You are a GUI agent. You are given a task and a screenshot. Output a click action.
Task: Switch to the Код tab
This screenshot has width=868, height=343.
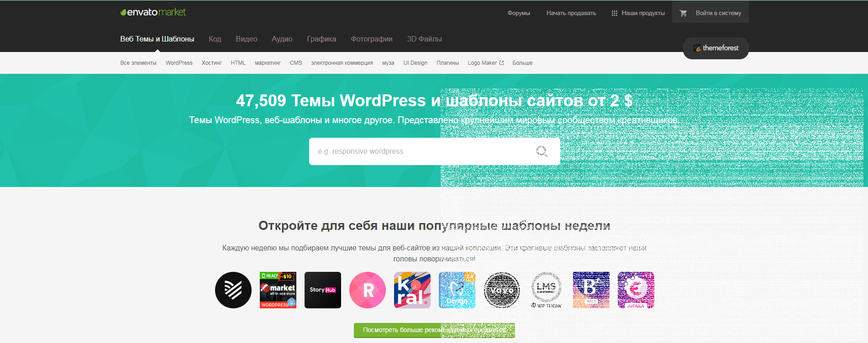tap(215, 39)
